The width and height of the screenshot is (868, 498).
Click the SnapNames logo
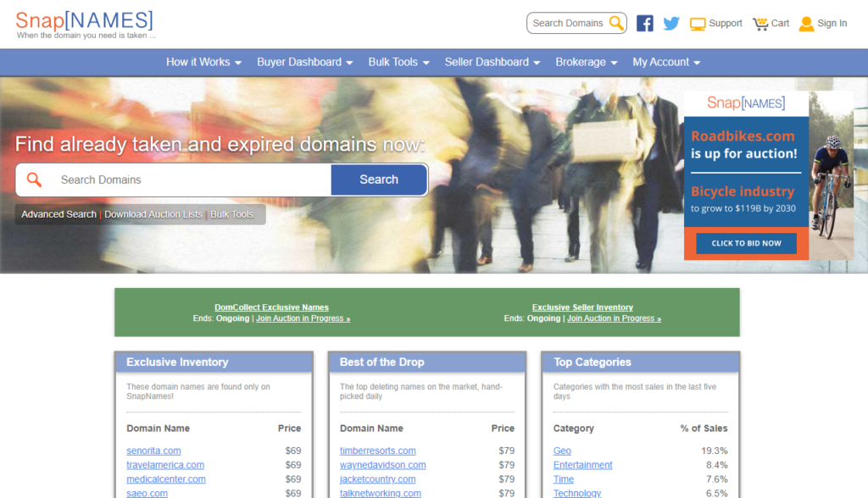tap(86, 25)
